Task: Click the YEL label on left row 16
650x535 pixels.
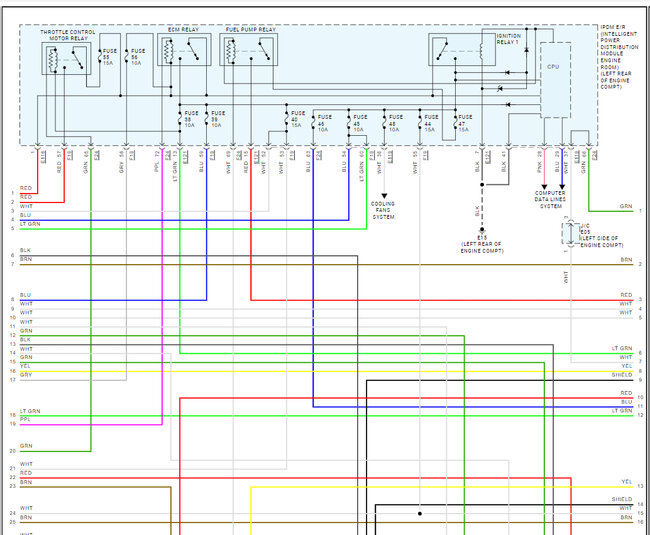Action: (25, 366)
